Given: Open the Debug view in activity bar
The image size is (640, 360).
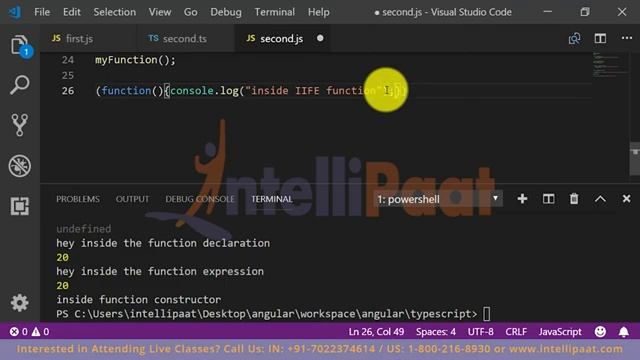Looking at the screenshot, I should (20, 166).
